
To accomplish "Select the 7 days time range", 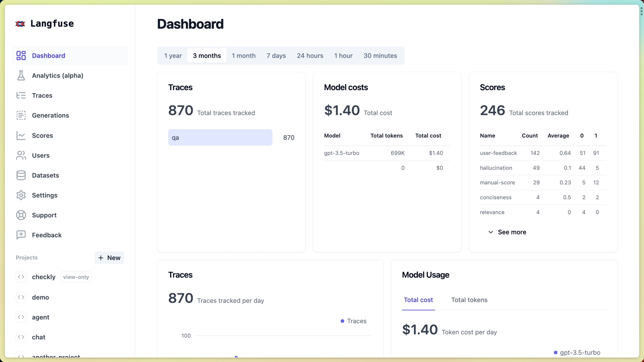I will coord(276,55).
